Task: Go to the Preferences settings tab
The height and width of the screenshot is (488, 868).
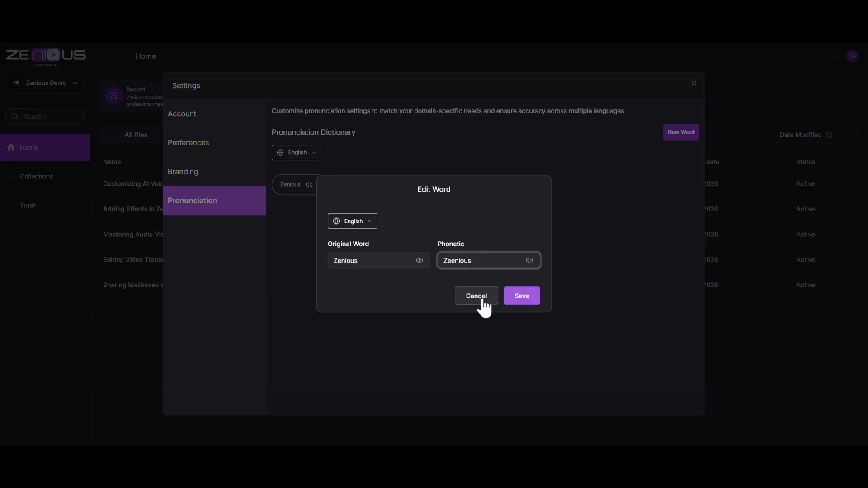Action: (x=188, y=143)
